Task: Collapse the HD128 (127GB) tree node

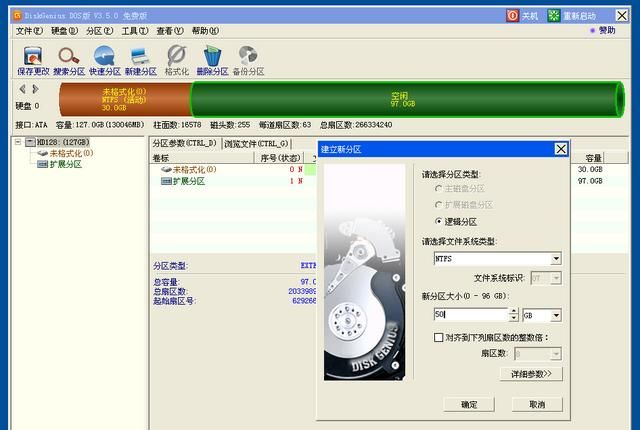Action: click(18, 142)
